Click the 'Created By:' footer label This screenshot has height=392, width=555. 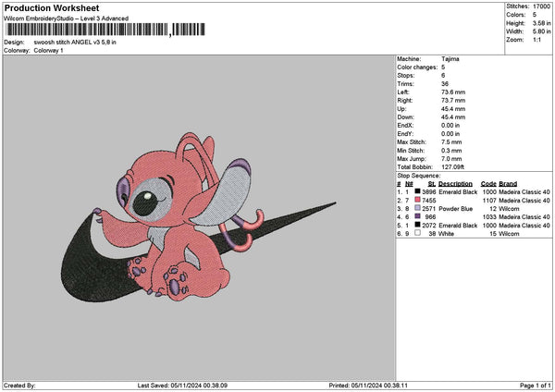coord(19,386)
